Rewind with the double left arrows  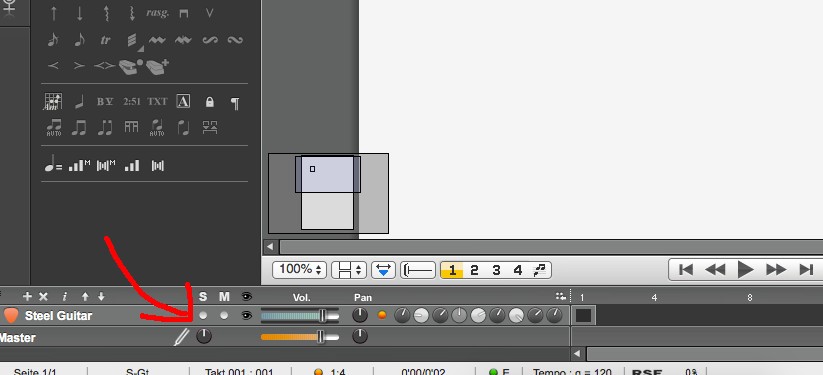715,269
